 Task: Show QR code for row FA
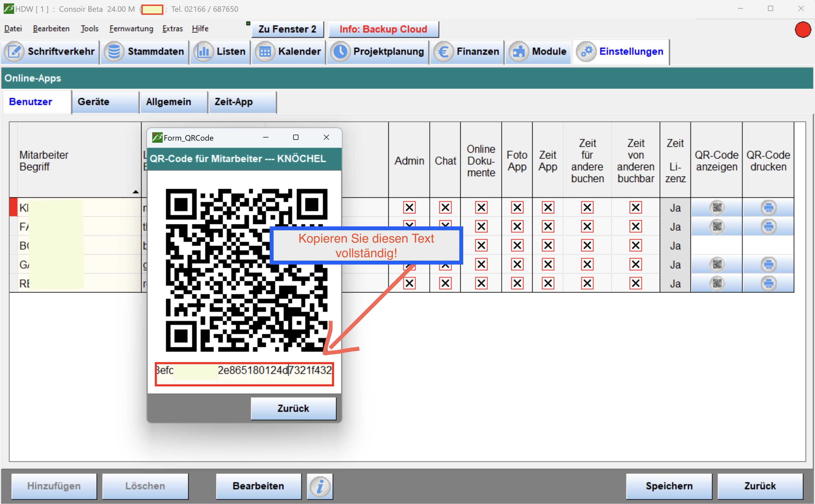717,226
